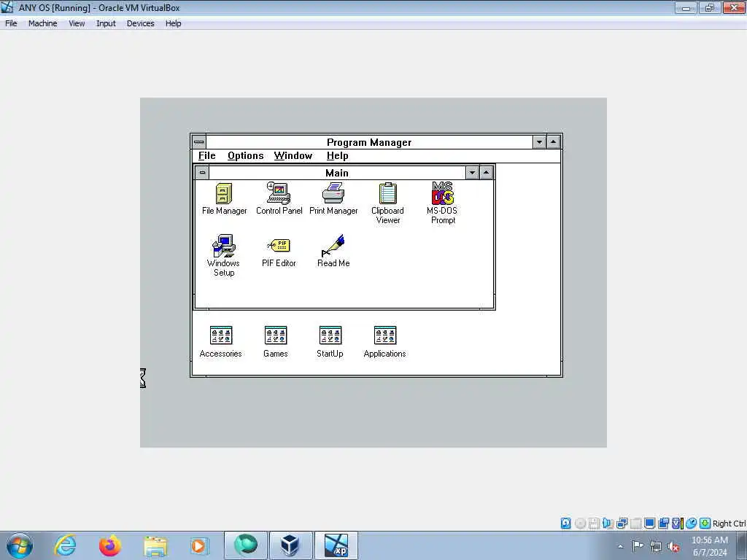
Task: Open Program Manager control-menu box
Action: (x=199, y=142)
